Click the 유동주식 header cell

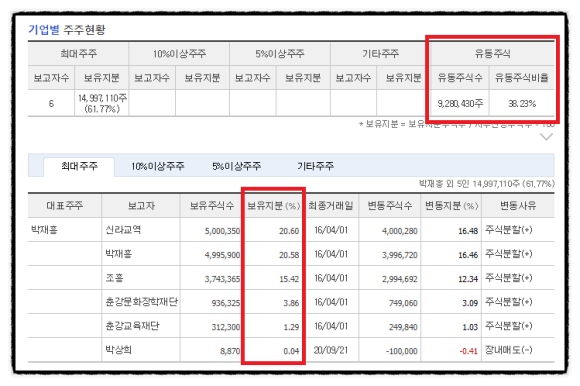pyautogui.click(x=492, y=54)
